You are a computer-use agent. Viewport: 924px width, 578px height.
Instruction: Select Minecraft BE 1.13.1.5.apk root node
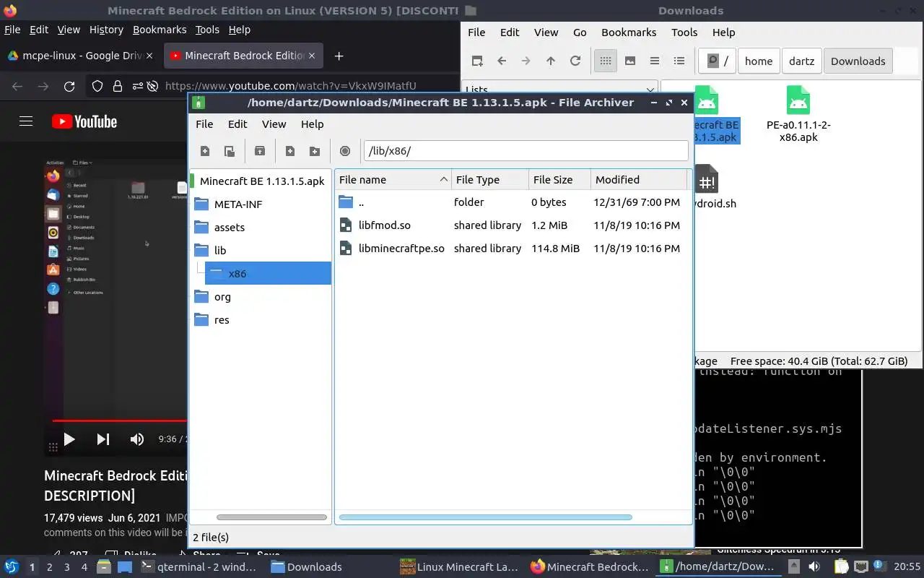click(261, 181)
